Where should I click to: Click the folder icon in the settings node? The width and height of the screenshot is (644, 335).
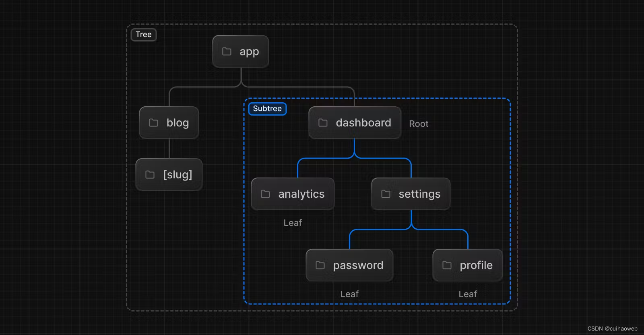pos(386,194)
